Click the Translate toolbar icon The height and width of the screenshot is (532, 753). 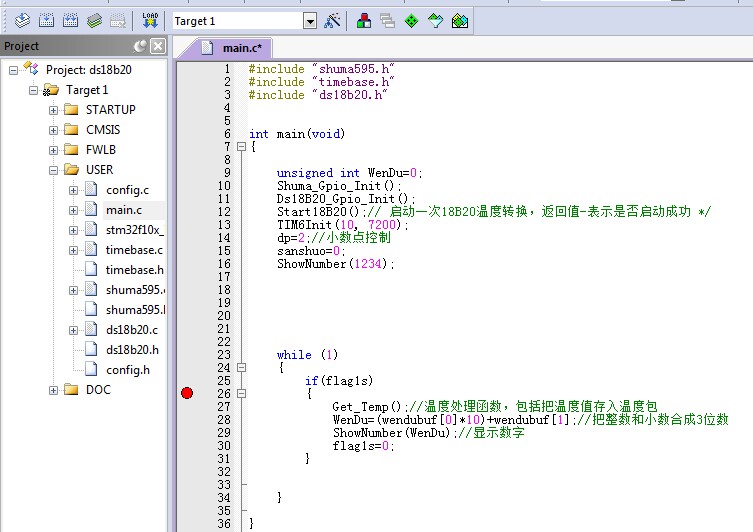[22, 21]
